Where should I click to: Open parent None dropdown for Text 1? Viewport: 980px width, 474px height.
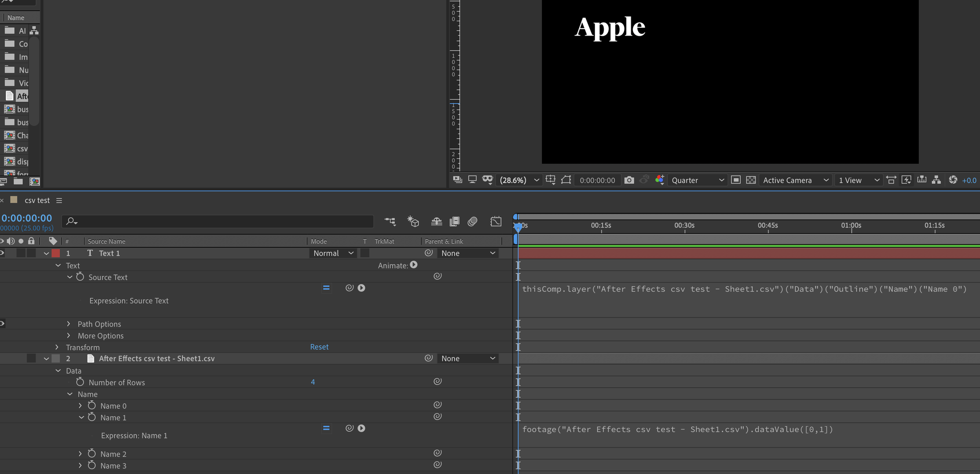[x=468, y=253]
